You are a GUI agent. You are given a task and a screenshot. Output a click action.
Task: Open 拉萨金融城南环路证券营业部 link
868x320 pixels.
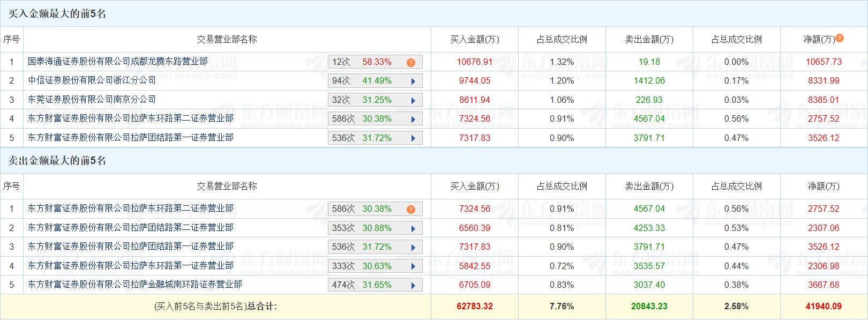(135, 285)
